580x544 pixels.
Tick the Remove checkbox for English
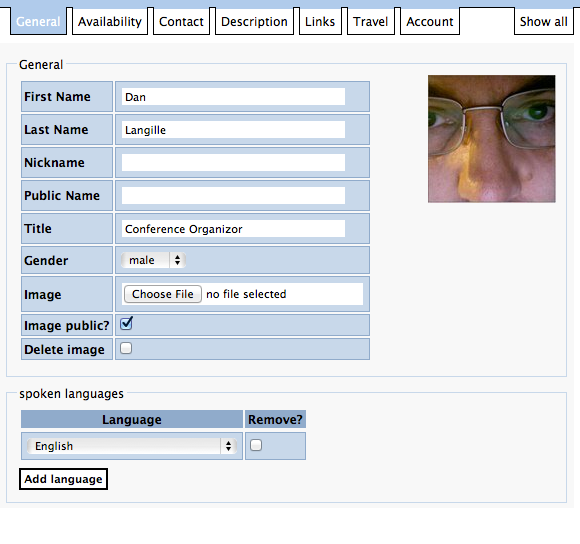pos(256,445)
